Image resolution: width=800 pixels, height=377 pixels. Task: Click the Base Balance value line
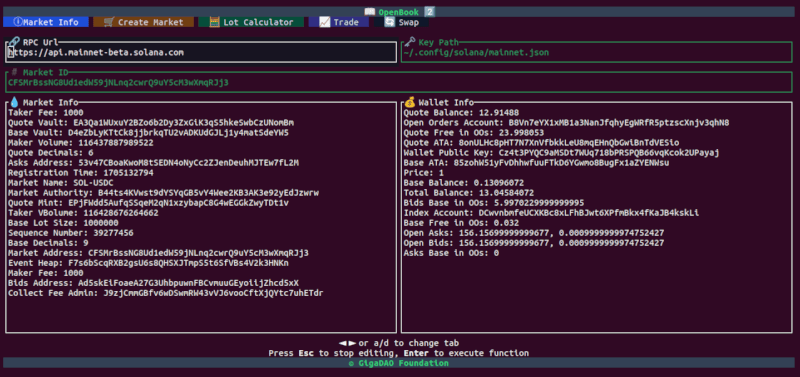(464, 183)
